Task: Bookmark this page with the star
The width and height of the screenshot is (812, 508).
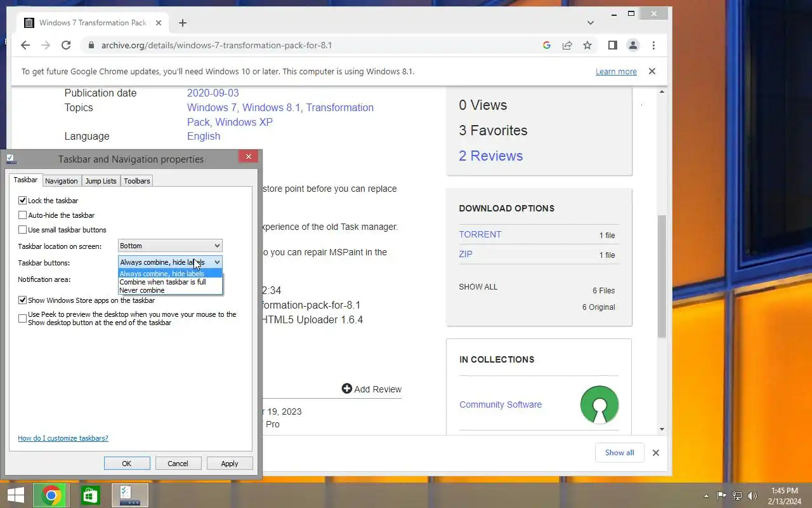Action: 587,45
